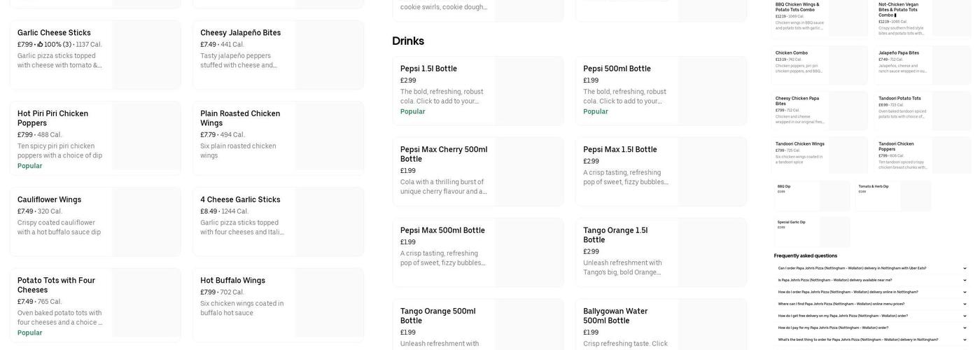Click the Hot Buffalo Wings image thumbnail

[x=329, y=304]
